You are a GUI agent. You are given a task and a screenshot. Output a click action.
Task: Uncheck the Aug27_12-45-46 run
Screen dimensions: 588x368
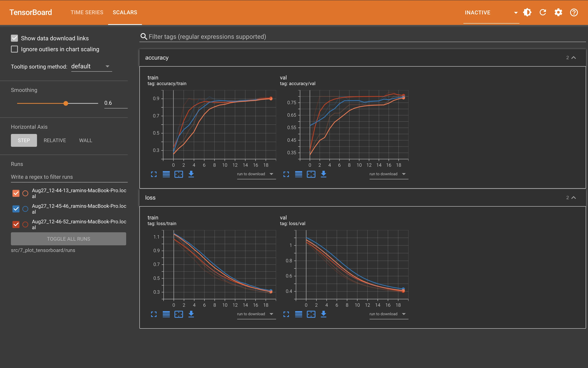[x=16, y=209]
